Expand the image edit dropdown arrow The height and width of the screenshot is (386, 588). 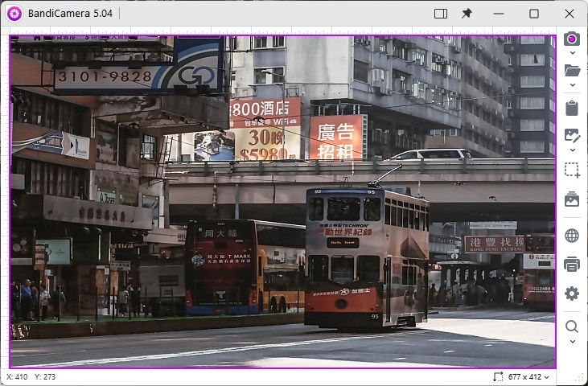coord(572,150)
